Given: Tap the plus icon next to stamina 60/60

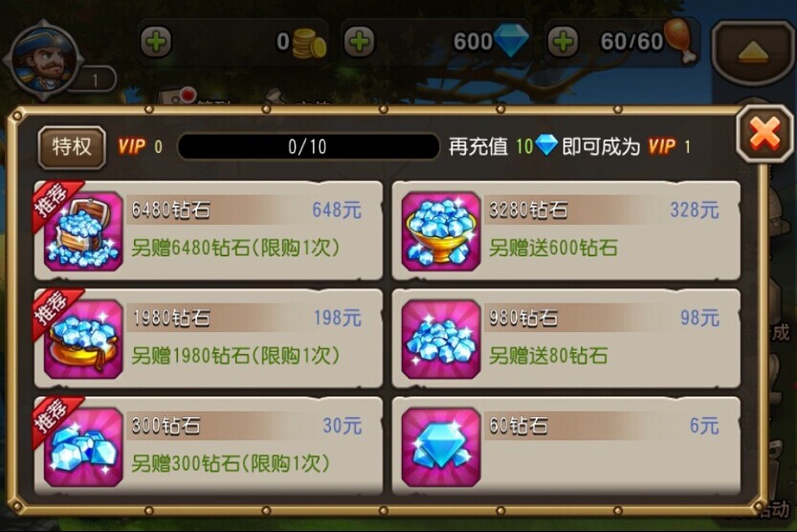Looking at the screenshot, I should pyautogui.click(x=564, y=41).
